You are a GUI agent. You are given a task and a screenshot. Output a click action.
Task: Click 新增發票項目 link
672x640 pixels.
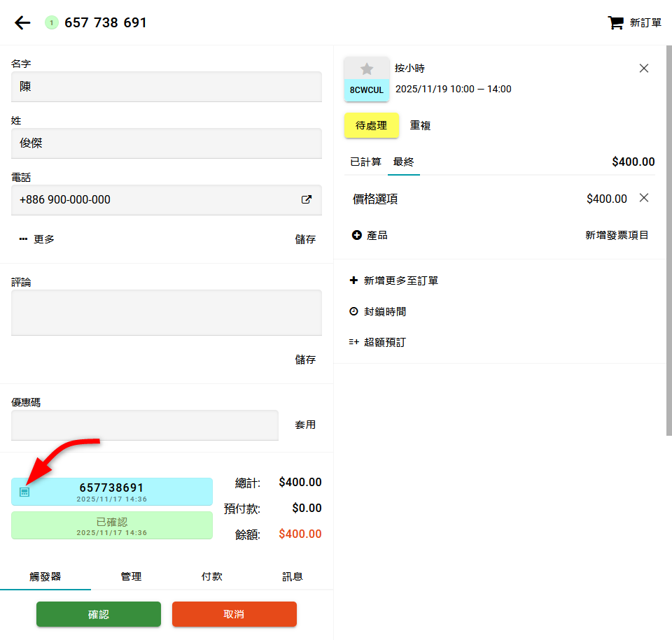[617, 235]
